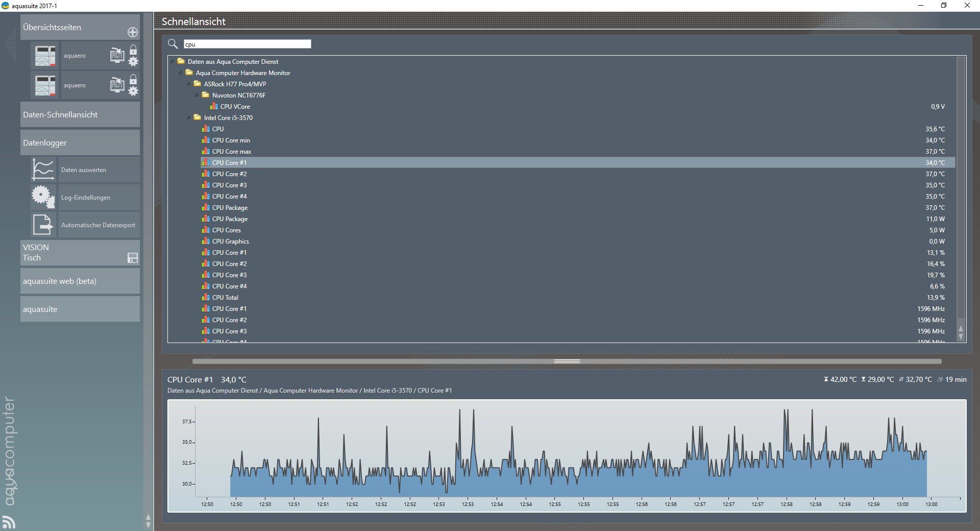Click the 34,0 °C value of selected row
The height and width of the screenshot is (531, 980).
[x=935, y=163]
